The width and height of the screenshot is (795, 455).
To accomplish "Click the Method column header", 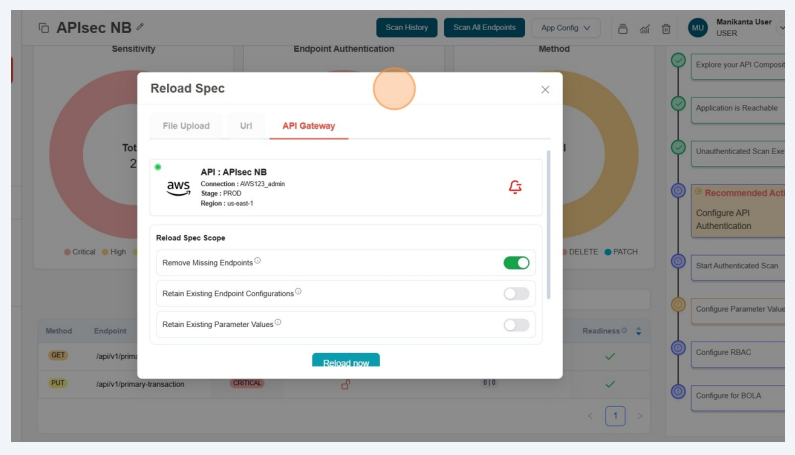I will (x=59, y=331).
